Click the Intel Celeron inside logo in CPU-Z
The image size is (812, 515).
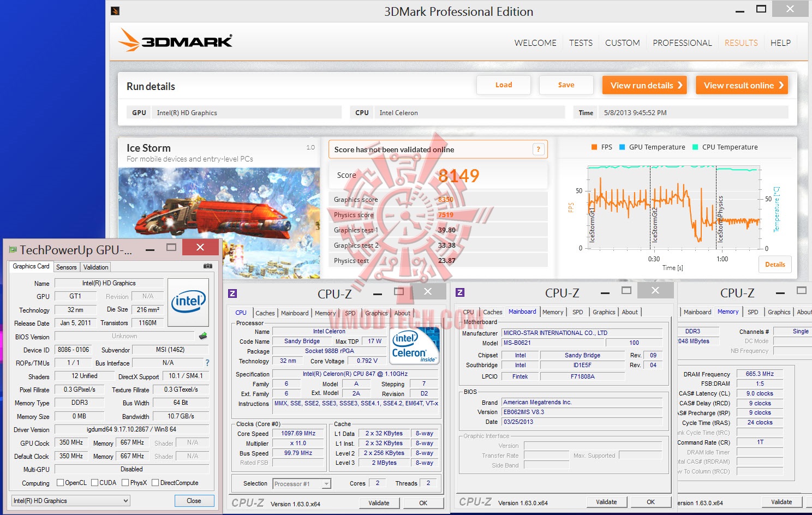click(414, 345)
